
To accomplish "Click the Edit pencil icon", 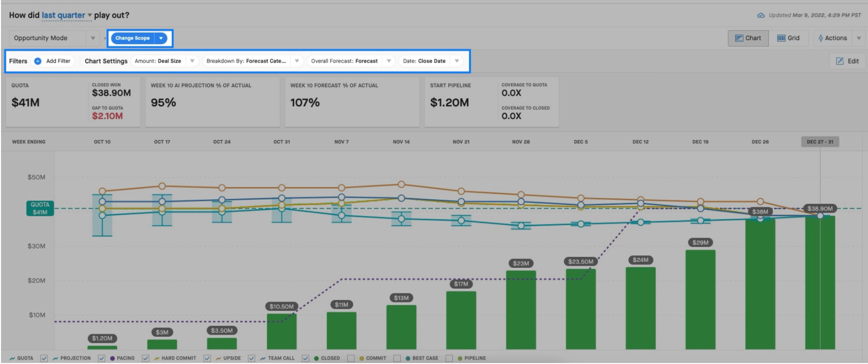I will point(840,61).
